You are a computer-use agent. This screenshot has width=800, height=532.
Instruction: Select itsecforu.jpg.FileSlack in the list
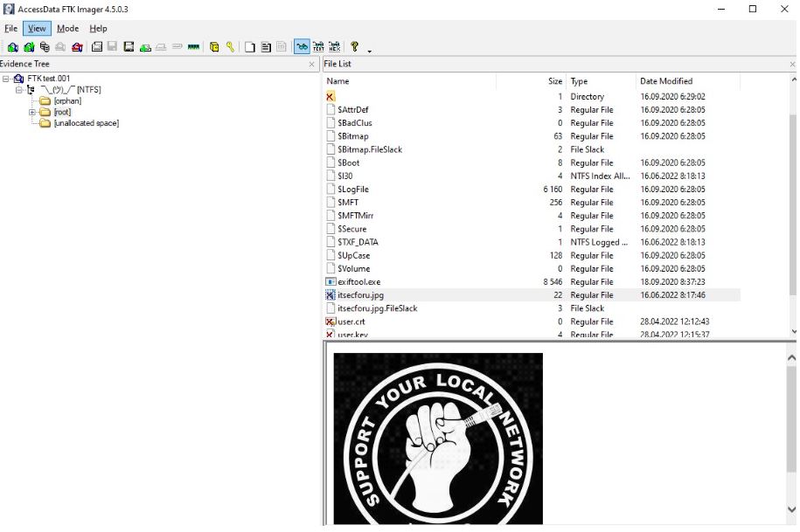point(532,308)
